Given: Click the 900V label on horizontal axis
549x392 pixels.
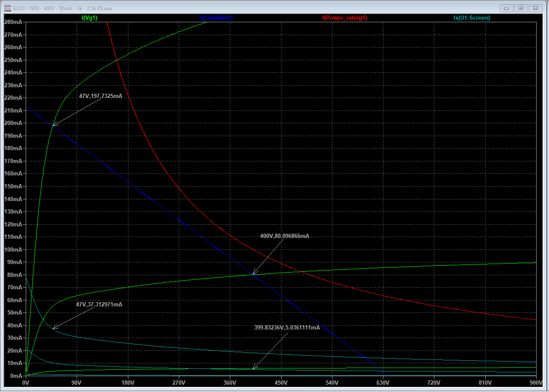Looking at the screenshot, I should 535,382.
